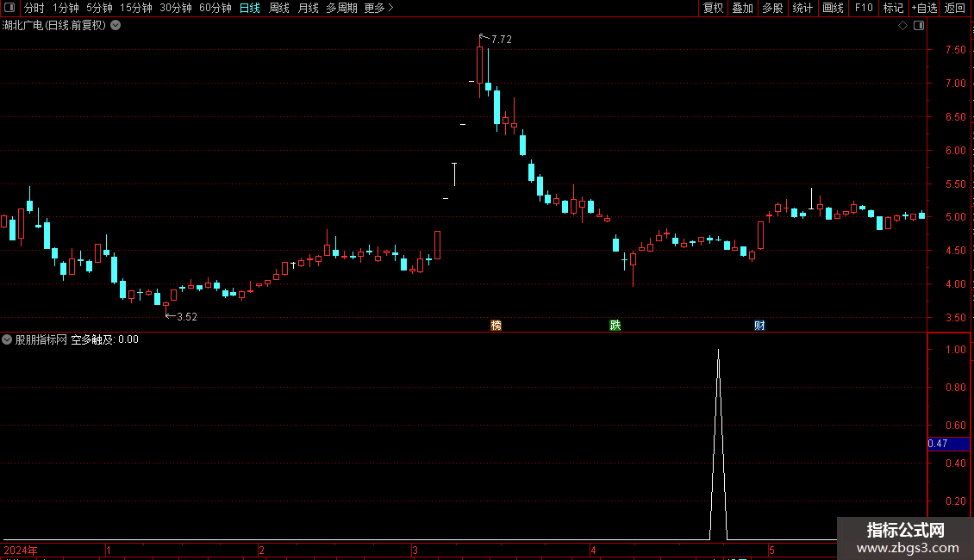This screenshot has height=560, width=974.
Task: Select the 60分钟 period tab
Action: [215, 8]
